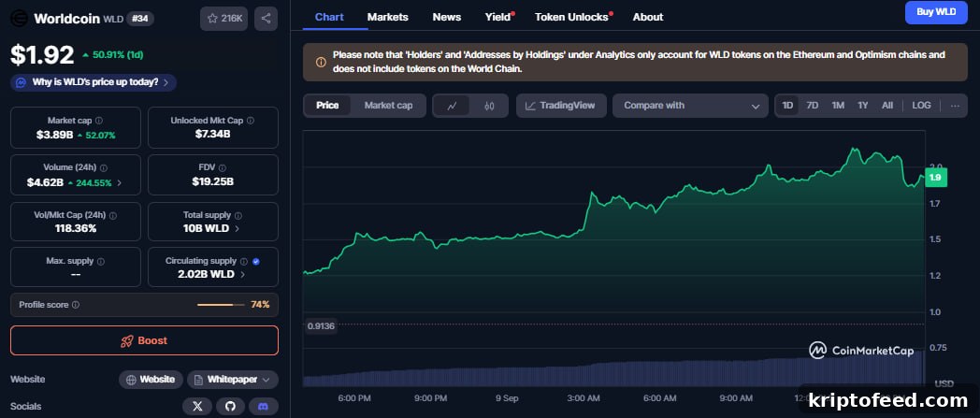Open Why is WLD's price up today

coord(94,82)
